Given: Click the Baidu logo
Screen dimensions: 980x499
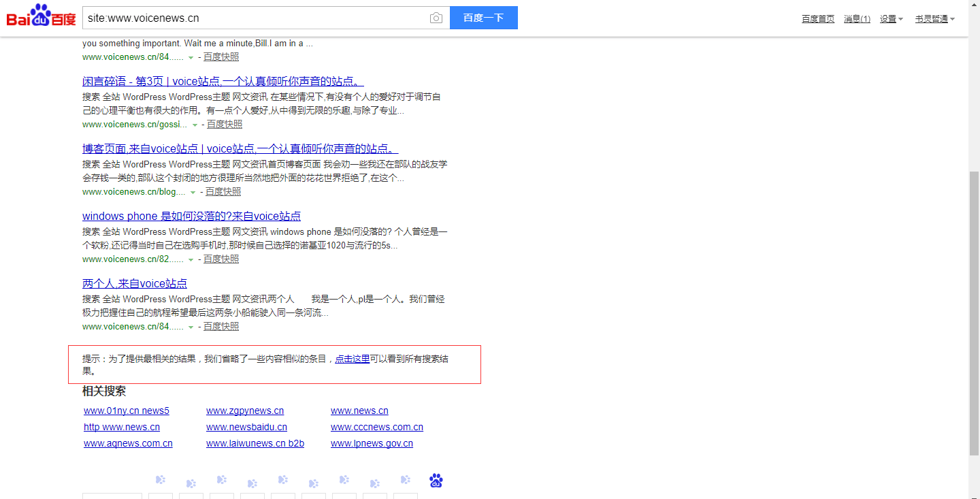Looking at the screenshot, I should pos(41,16).
